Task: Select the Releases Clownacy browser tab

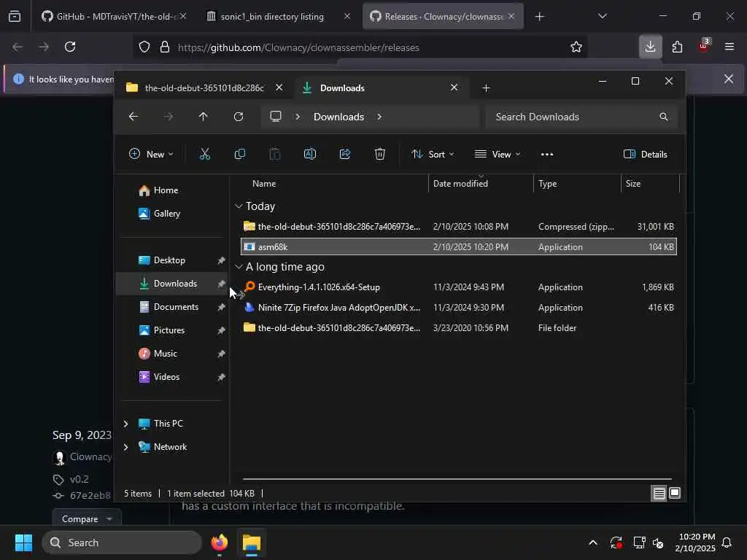Action: click(x=443, y=17)
